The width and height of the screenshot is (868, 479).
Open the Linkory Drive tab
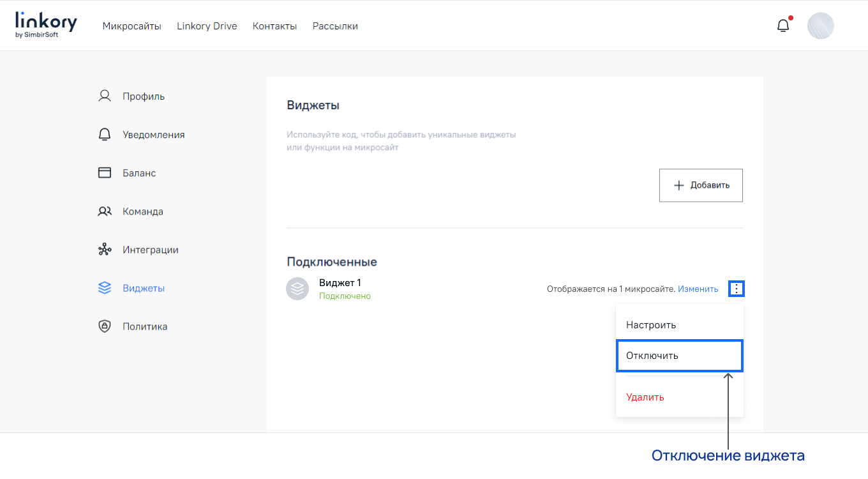coord(207,26)
